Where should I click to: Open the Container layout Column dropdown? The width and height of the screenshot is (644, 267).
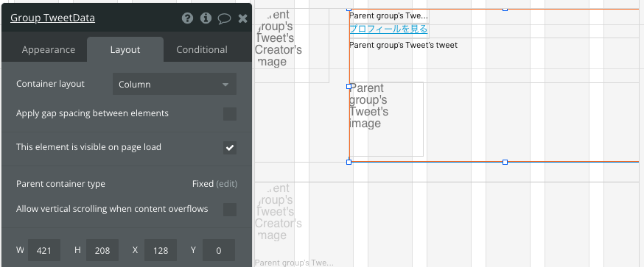click(175, 84)
